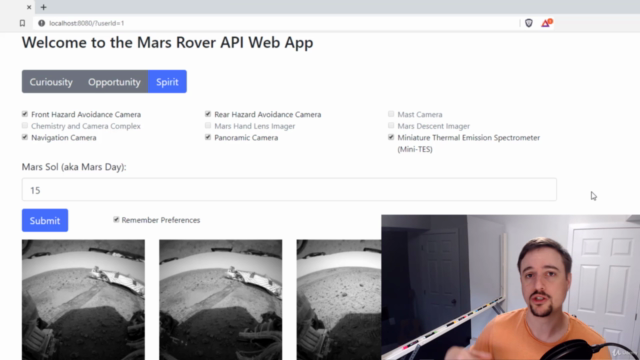
Task: Open a new browser tab
Action: coord(43,7)
